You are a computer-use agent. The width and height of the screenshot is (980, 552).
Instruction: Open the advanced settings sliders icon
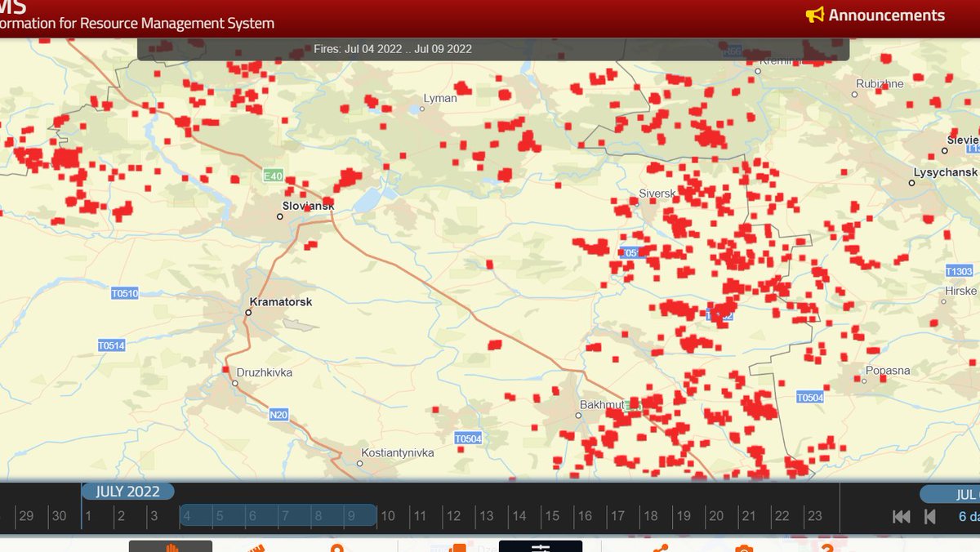(x=541, y=546)
